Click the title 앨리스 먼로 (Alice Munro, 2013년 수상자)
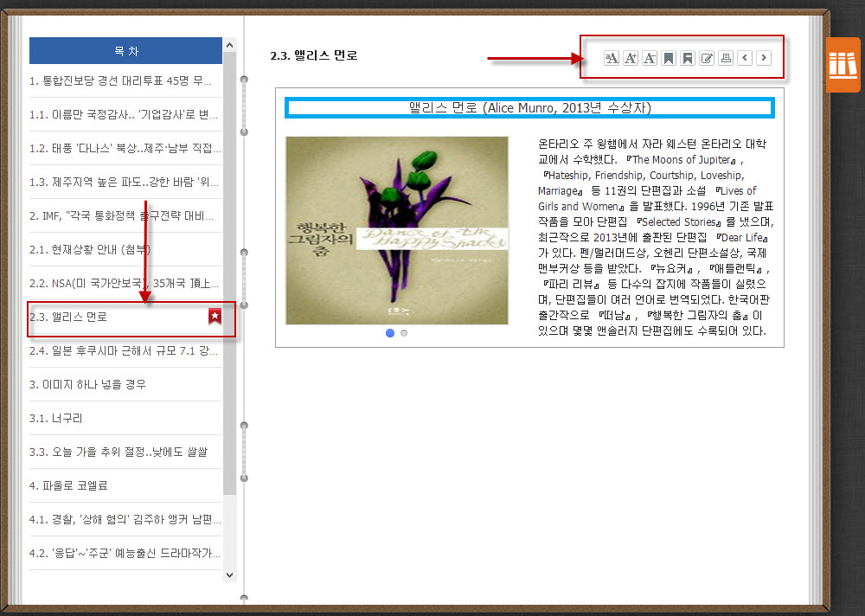865x616 pixels. (x=529, y=107)
